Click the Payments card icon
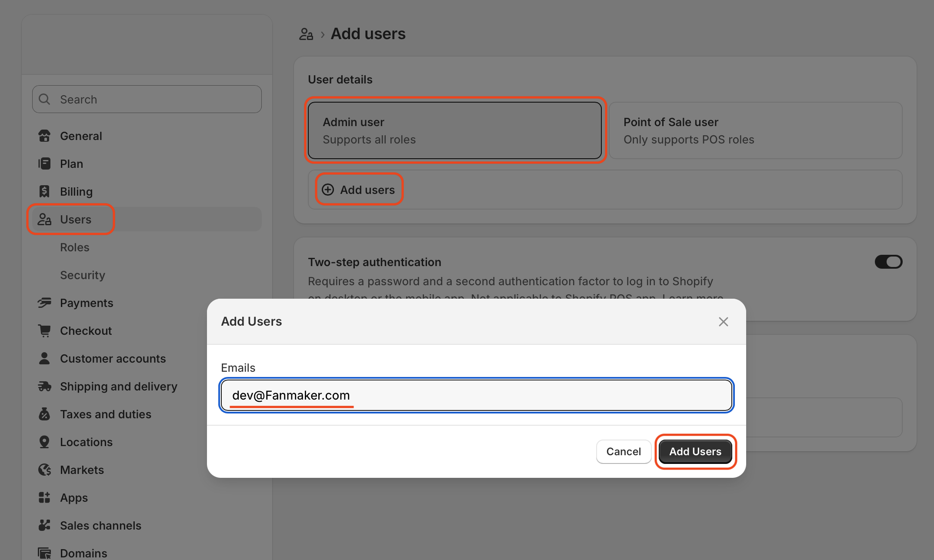 point(44,303)
